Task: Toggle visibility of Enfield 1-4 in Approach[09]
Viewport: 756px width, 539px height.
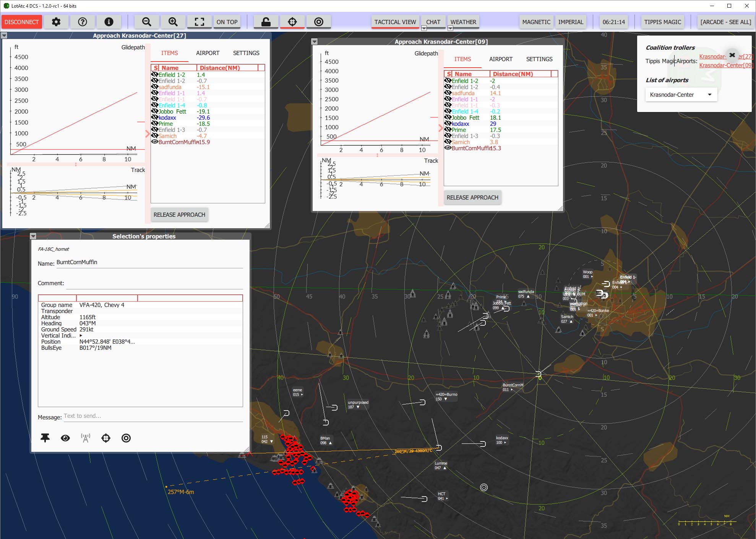Action: pyautogui.click(x=448, y=111)
